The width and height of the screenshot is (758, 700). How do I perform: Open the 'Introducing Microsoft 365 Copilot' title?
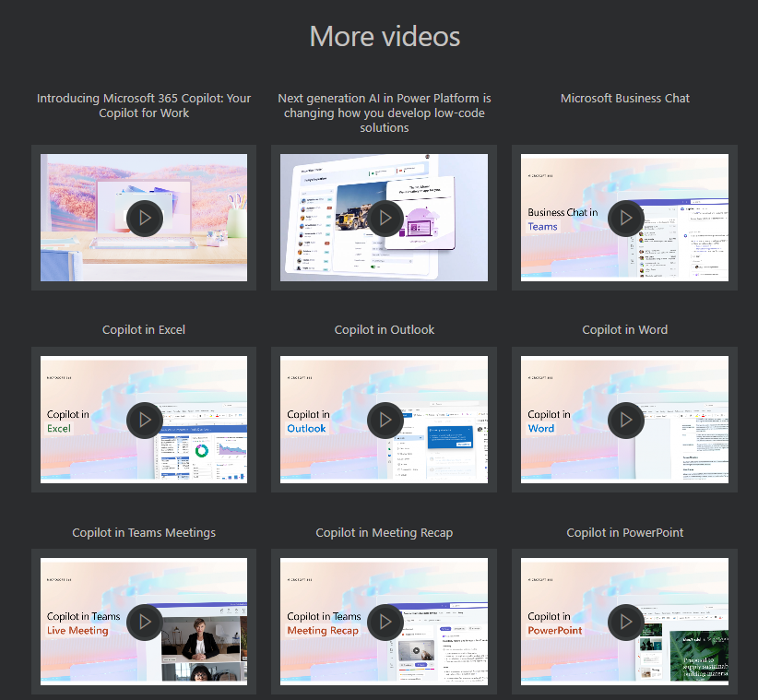coord(144,105)
